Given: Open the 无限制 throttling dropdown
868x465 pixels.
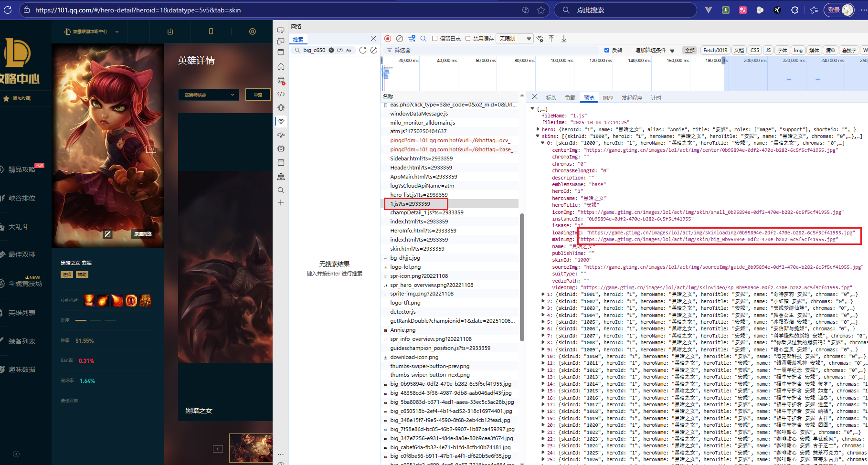Looking at the screenshot, I should pos(515,39).
